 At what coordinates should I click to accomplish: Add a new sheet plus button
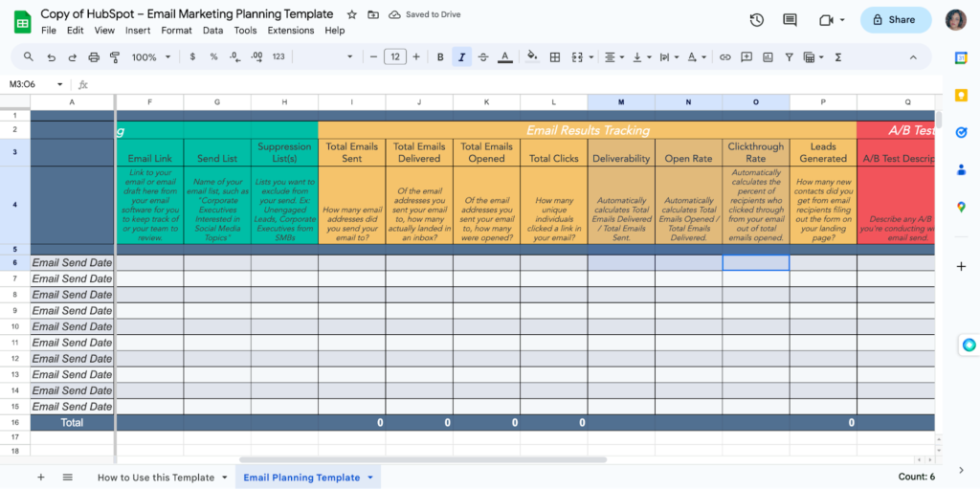41,478
